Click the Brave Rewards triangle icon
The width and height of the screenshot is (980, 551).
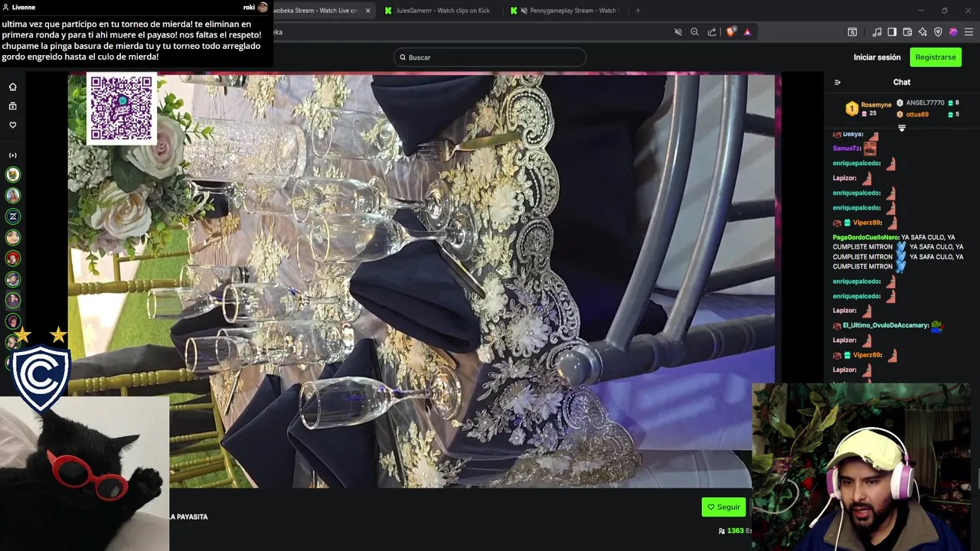[x=747, y=32]
